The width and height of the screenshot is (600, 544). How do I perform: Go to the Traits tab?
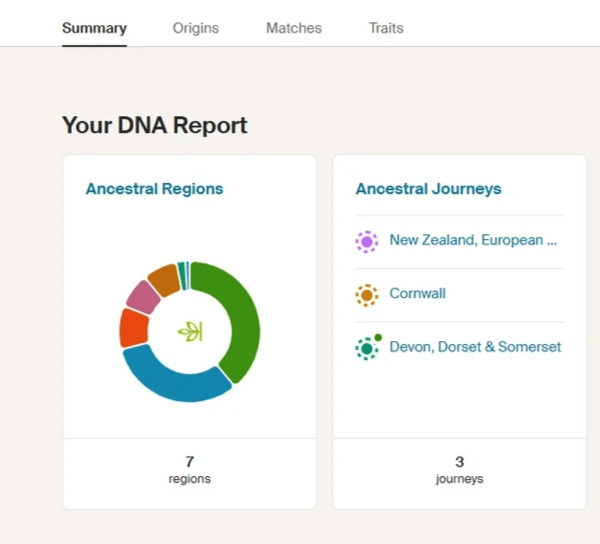(386, 28)
